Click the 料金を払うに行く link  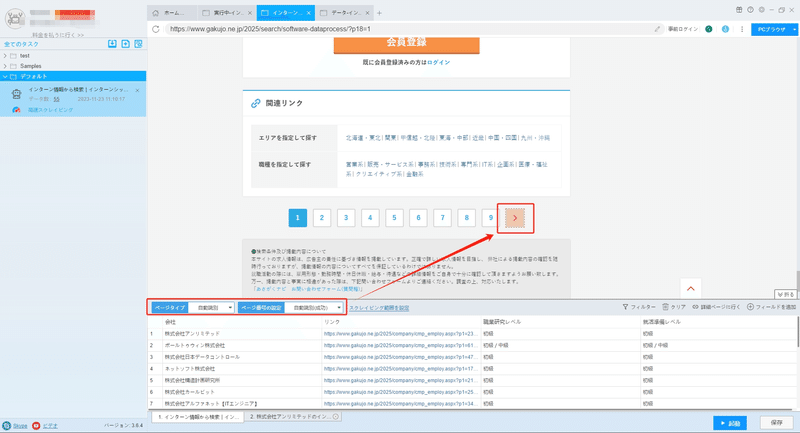click(x=58, y=35)
